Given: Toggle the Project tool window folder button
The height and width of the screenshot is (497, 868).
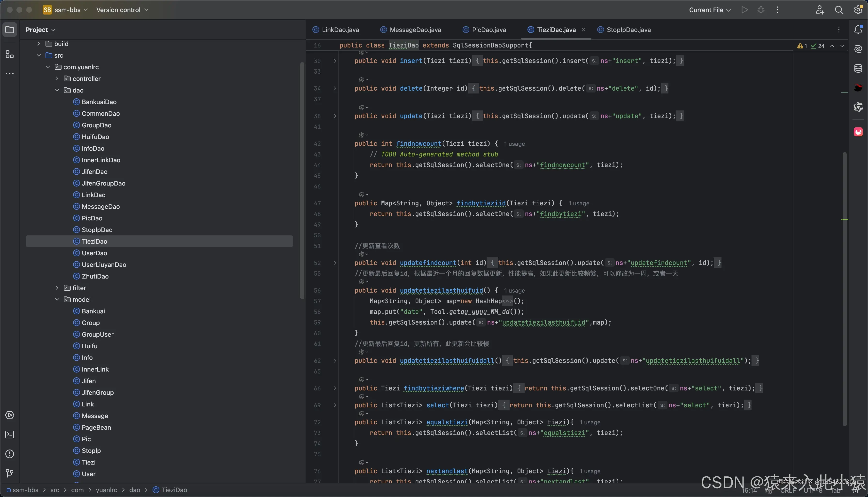Looking at the screenshot, I should (9, 30).
